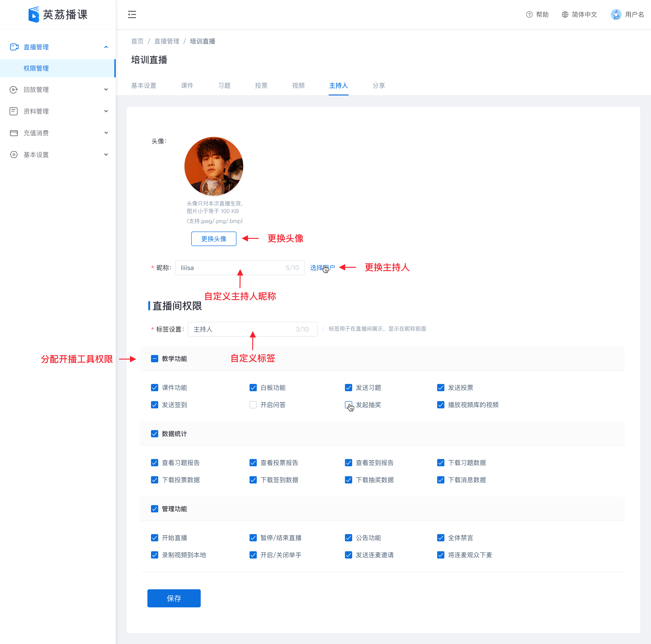Uncheck 下载习题数据 checkbox
This screenshot has width=651, height=644.
(x=441, y=463)
